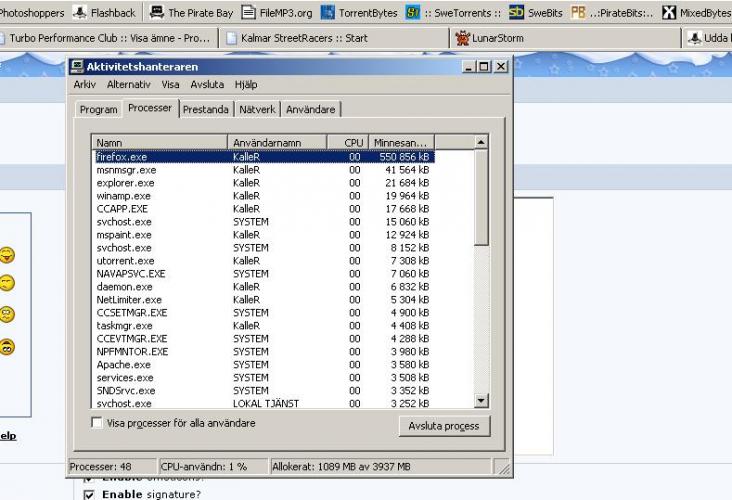Image resolution: width=732 pixels, height=500 pixels.
Task: Click the process list scroll down arrow
Action: [x=481, y=401]
